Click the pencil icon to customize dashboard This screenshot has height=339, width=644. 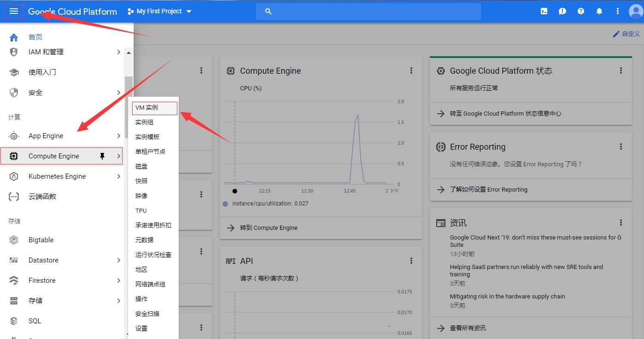[616, 34]
